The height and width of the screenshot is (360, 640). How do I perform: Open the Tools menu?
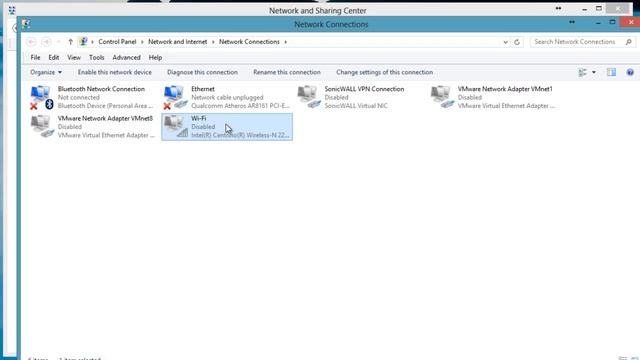(x=97, y=58)
